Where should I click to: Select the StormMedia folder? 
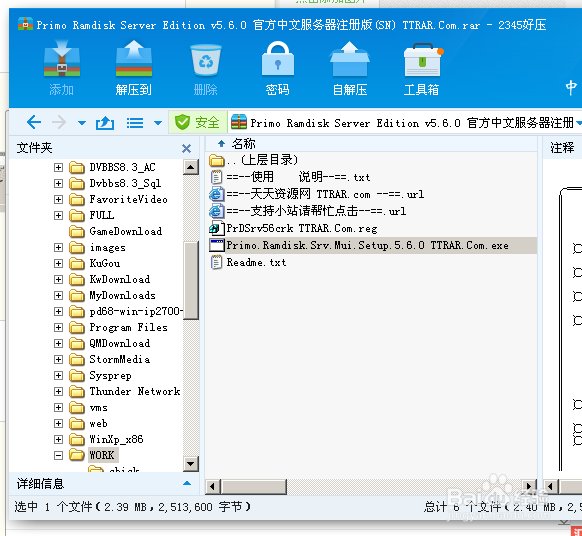point(120,359)
